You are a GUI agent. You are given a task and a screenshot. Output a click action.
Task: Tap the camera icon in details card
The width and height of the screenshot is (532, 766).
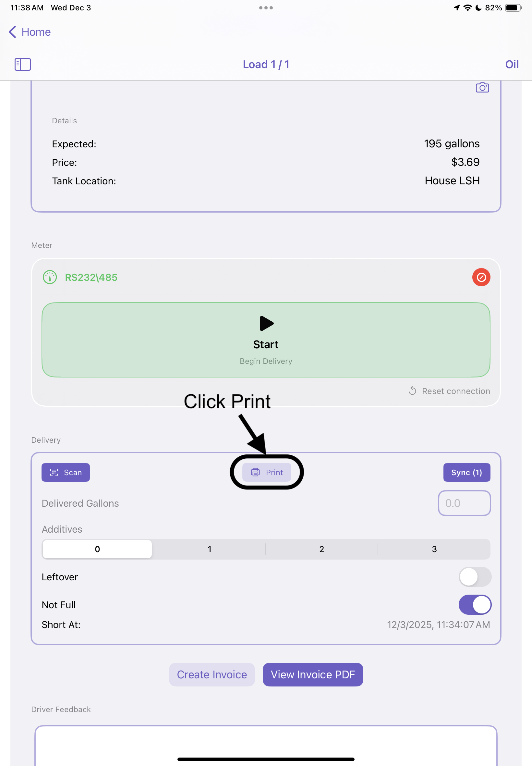tap(482, 88)
